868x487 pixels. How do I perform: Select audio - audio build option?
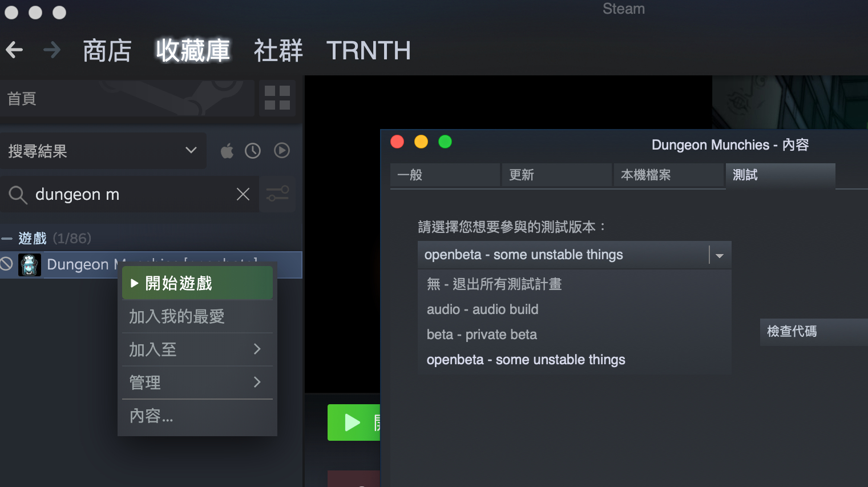click(575, 309)
